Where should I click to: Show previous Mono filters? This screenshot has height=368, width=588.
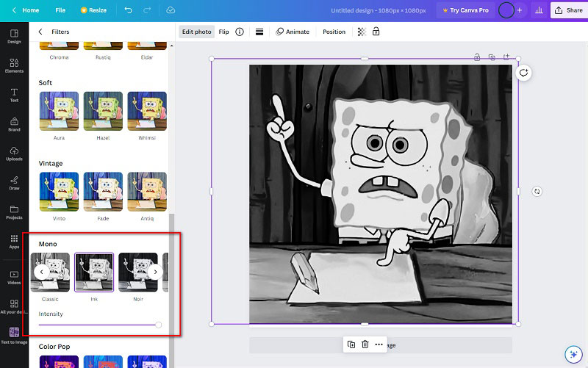coord(42,272)
